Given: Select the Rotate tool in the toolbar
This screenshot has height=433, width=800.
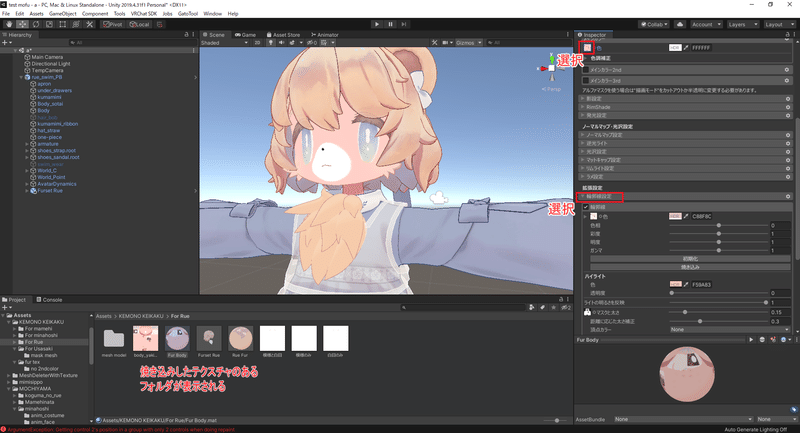Looking at the screenshot, I should pos(36,24).
